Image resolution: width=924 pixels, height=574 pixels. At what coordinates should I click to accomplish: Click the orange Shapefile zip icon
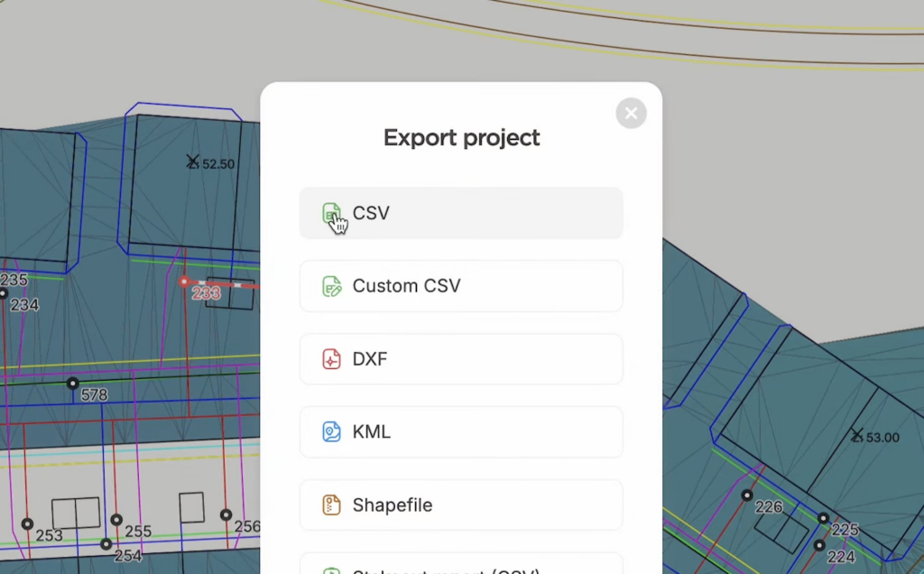(x=331, y=505)
